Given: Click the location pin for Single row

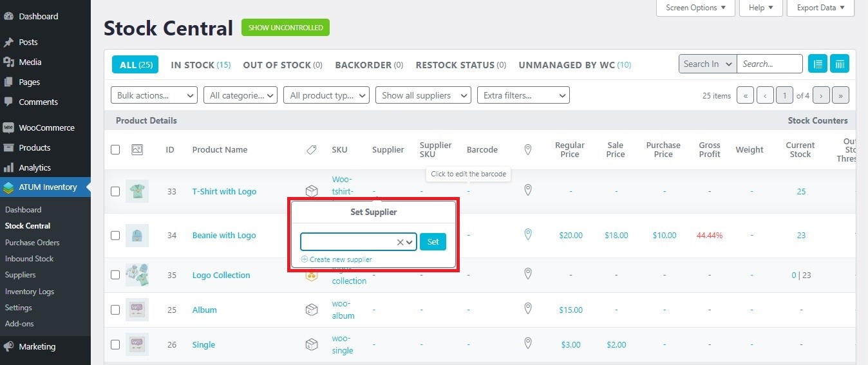Looking at the screenshot, I should (528, 343).
